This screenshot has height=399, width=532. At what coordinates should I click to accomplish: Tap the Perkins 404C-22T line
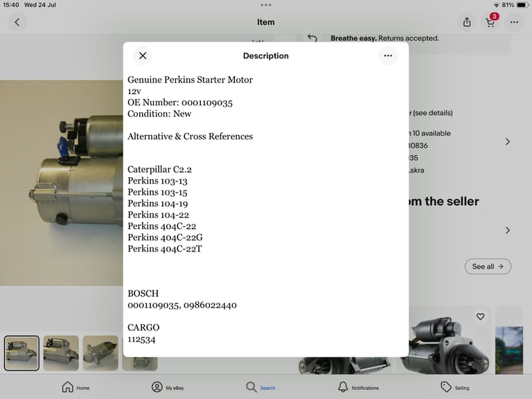[x=165, y=249]
